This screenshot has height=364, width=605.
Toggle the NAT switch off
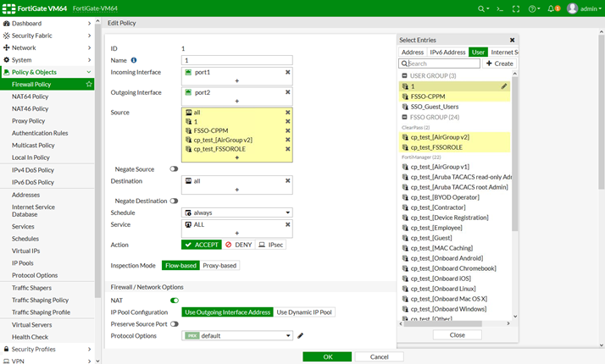pyautogui.click(x=175, y=300)
